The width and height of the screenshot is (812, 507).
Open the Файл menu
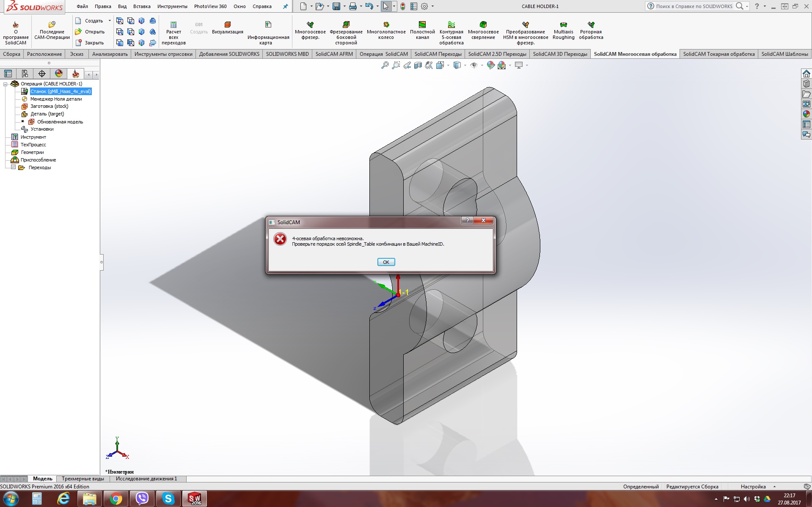[82, 6]
